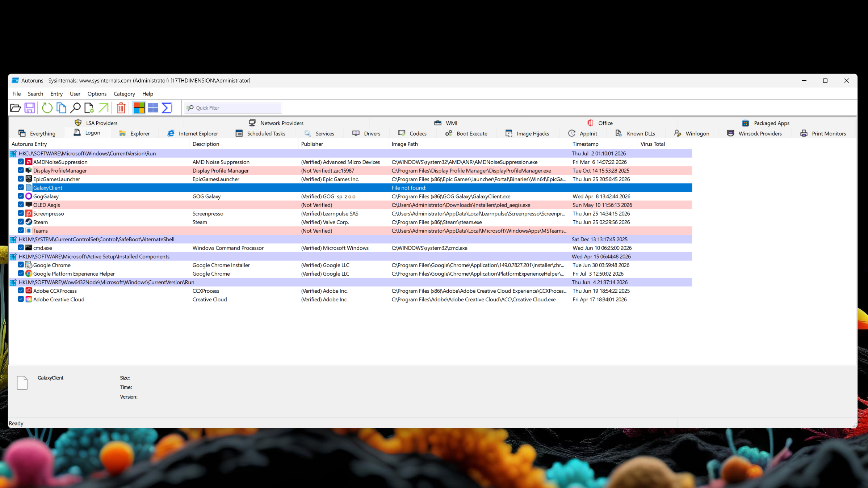Open the File menu

pyautogui.click(x=17, y=94)
